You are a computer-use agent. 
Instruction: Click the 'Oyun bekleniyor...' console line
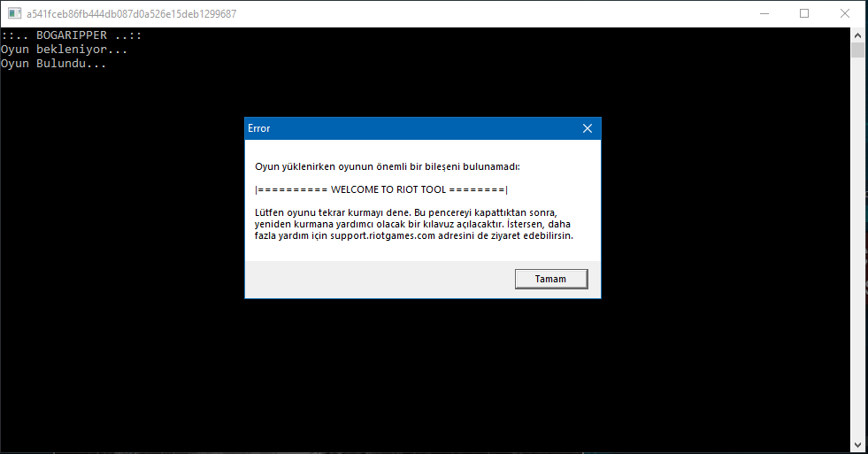click(x=64, y=50)
